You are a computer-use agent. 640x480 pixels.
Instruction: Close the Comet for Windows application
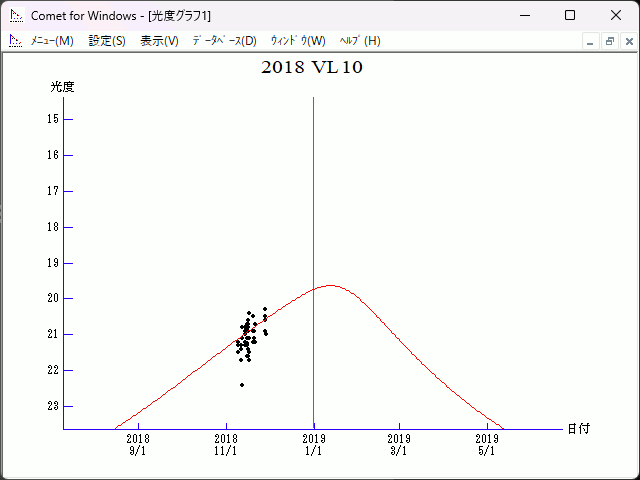click(x=616, y=16)
